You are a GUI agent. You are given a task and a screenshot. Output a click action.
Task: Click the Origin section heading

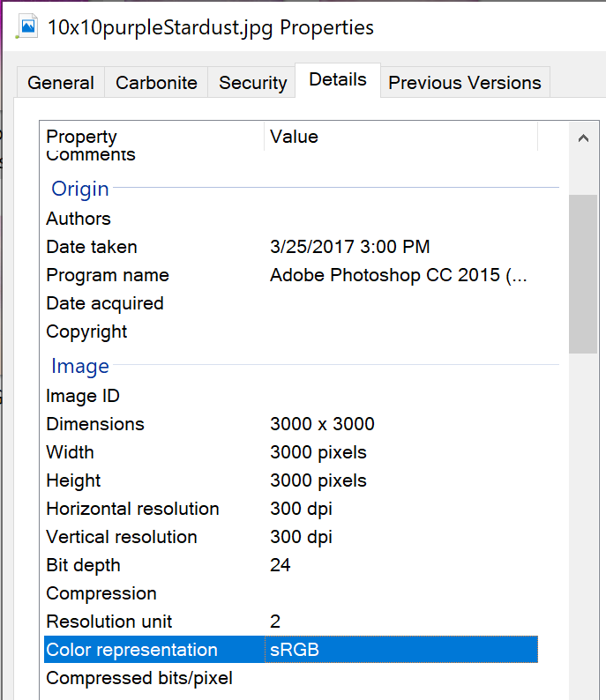[80, 189]
